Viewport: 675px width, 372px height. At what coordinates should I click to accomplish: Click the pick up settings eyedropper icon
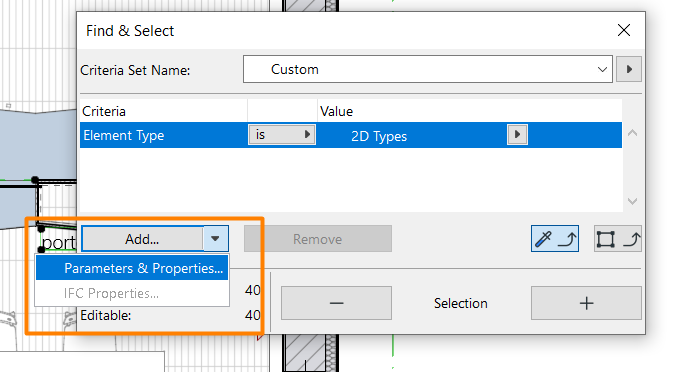pos(554,239)
